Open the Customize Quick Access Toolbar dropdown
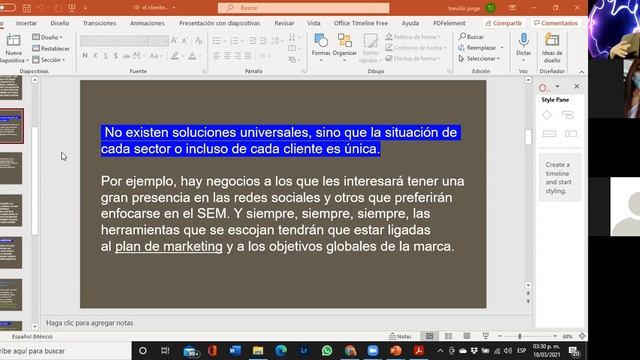This screenshot has width=640, height=360. [x=86, y=8]
